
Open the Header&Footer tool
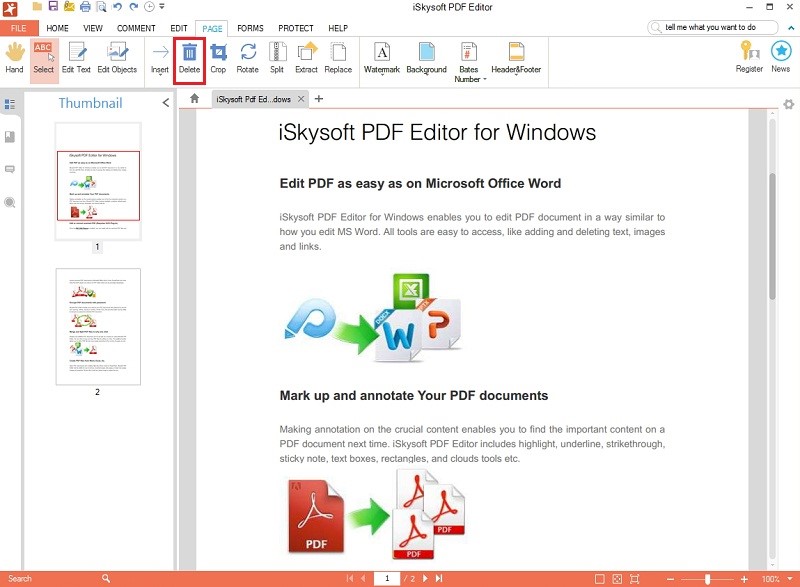(x=516, y=58)
